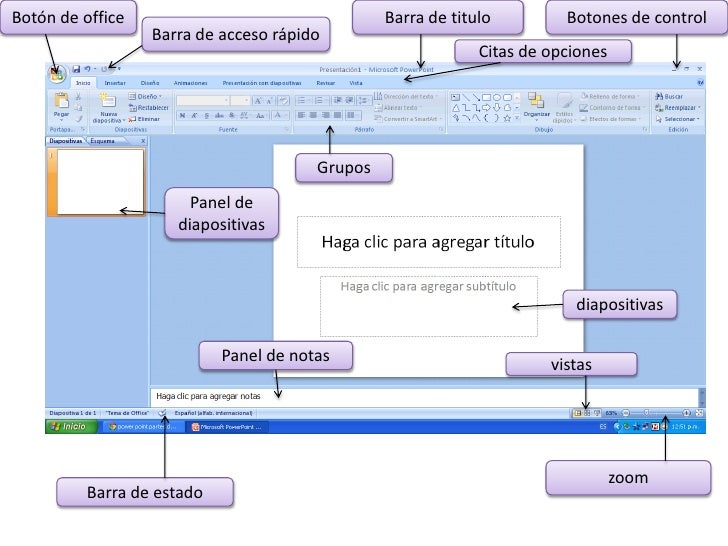728x546 pixels.
Task: Switch to the Inicio ribbon tab
Action: pos(83,83)
